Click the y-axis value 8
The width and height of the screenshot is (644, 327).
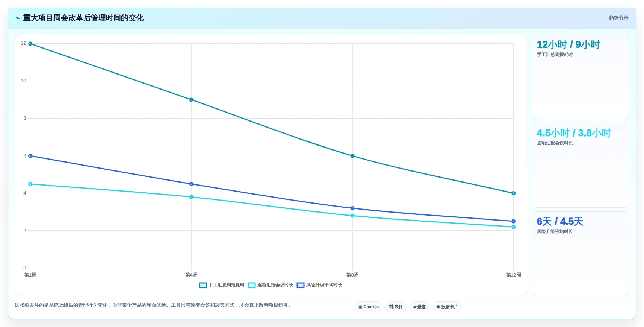pyautogui.click(x=25, y=118)
